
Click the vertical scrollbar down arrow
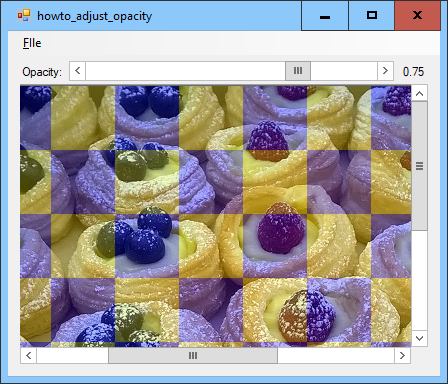pos(419,338)
